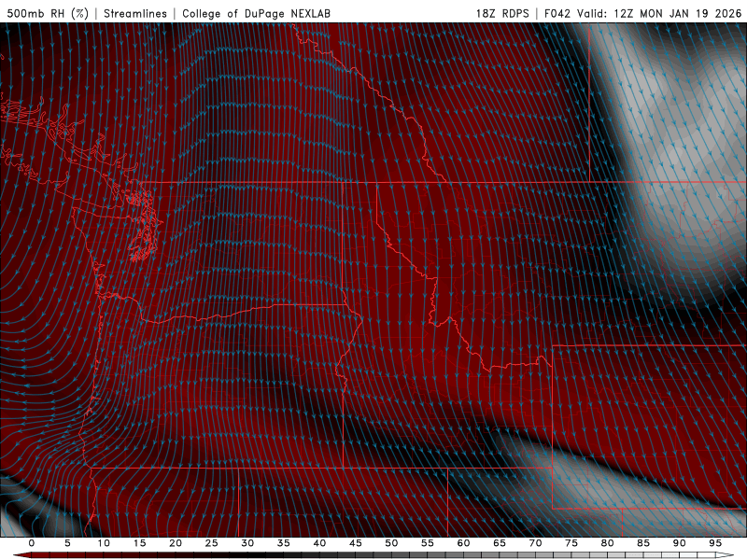
Task: Click the 75 label on the legend
Action: coord(571,543)
